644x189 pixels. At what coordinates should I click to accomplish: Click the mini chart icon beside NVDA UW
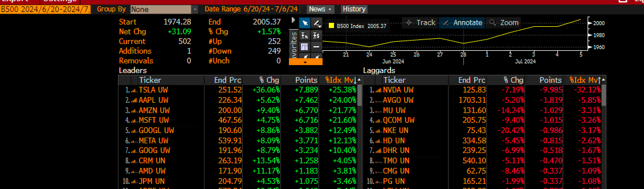378,91
